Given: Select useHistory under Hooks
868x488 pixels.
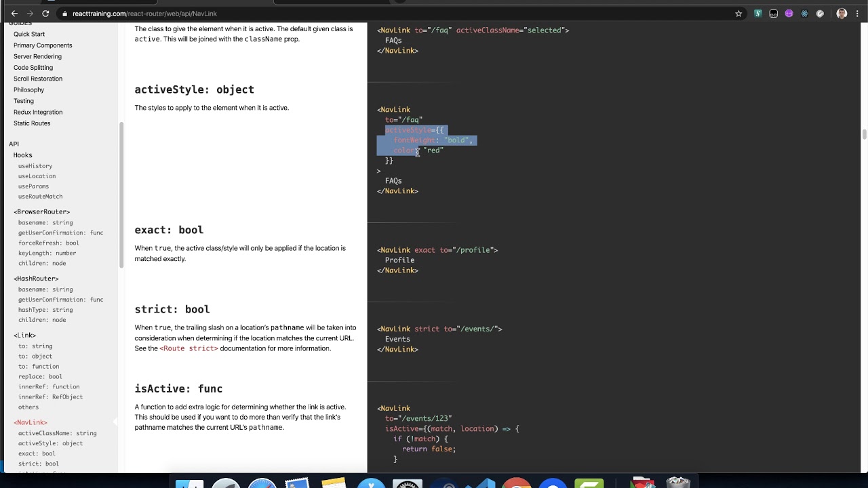Looking at the screenshot, I should (x=35, y=165).
